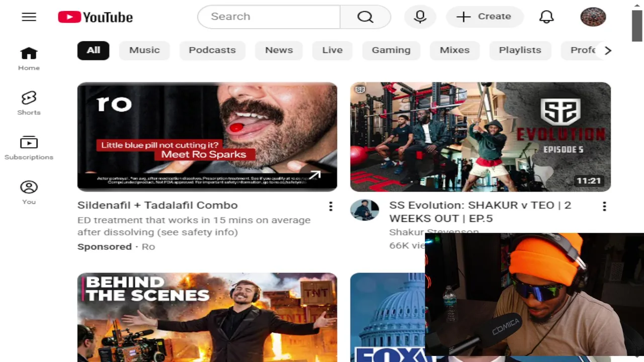Select the Mixes filter chip

coord(454,50)
